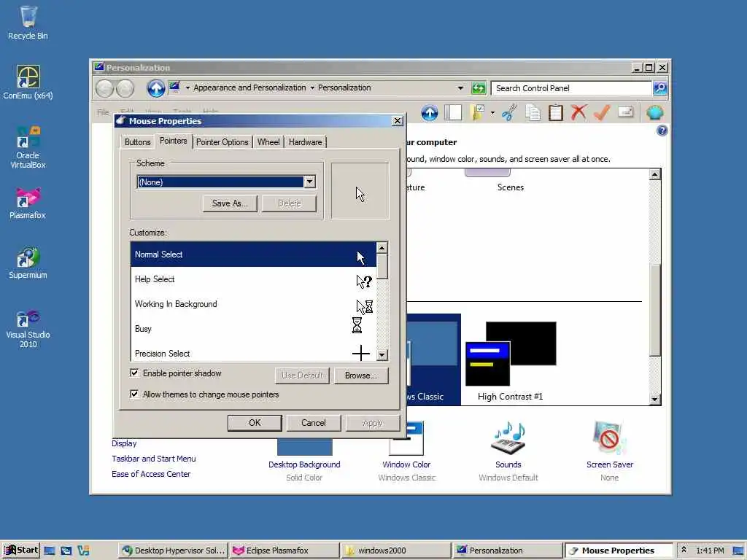Click pointer list scroll down arrow
The width and height of the screenshot is (747, 560).
coord(382,355)
